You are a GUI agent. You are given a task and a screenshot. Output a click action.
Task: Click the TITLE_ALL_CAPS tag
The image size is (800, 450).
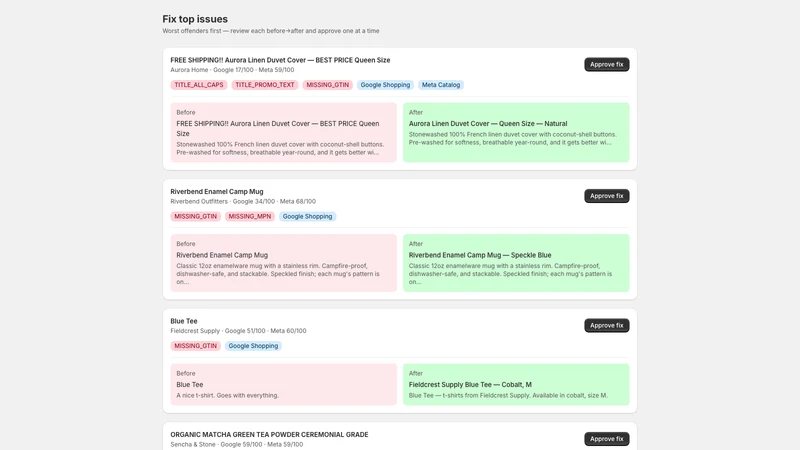click(x=199, y=85)
